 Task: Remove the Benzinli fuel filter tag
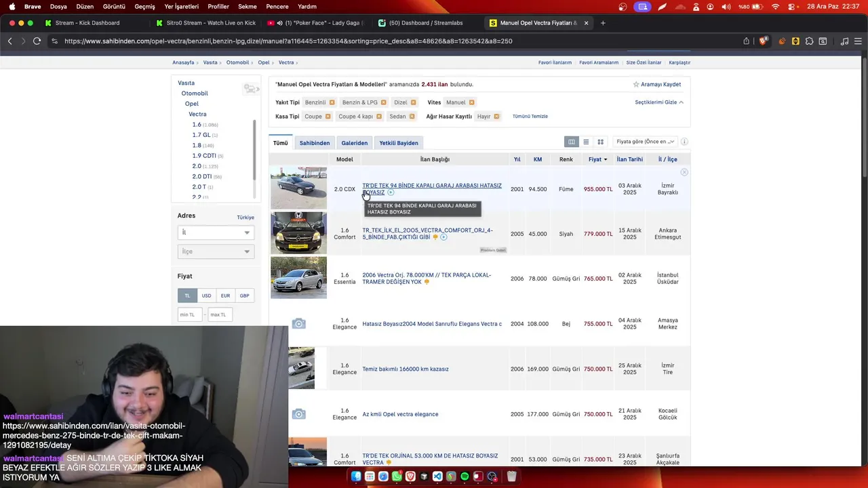coord(332,102)
